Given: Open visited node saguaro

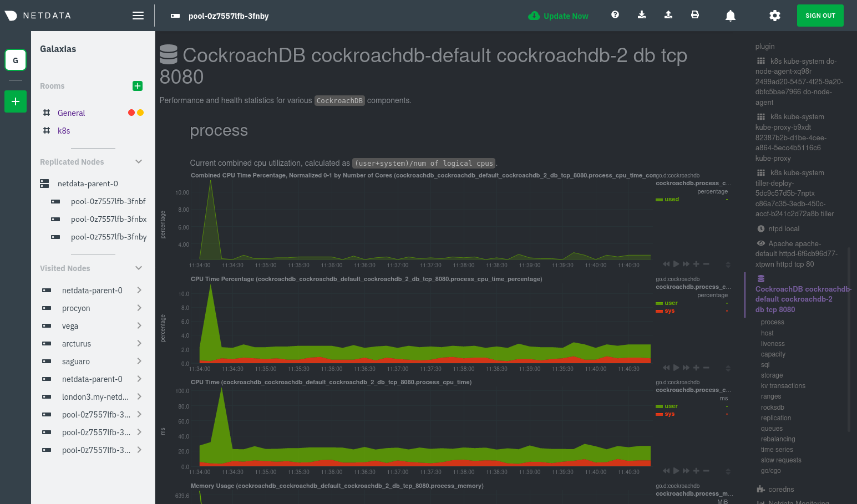Looking at the screenshot, I should pos(76,362).
